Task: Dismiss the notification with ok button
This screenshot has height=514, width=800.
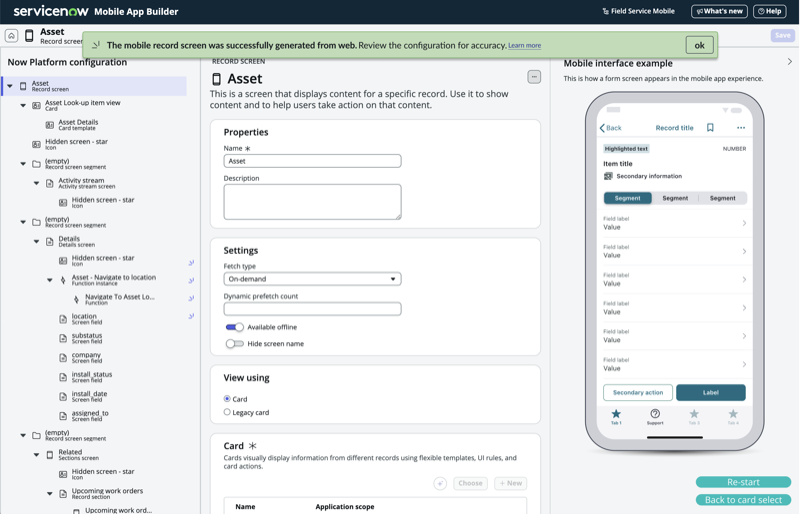Action: 699,45
